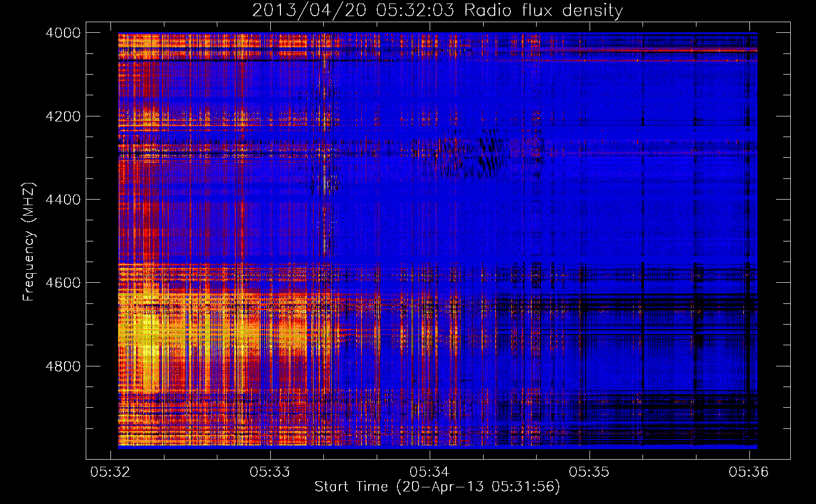
Task: Pick the 05:35 time tick label
Action: (589, 472)
